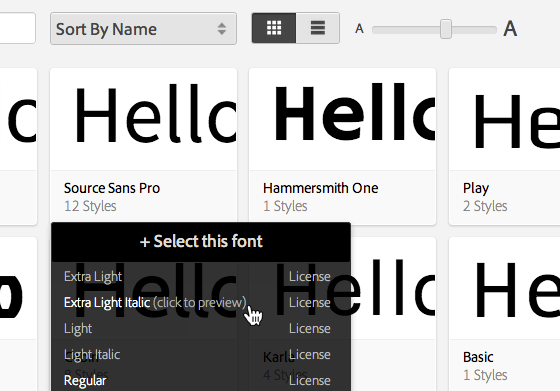Open License link for Light Italic
The width and height of the screenshot is (560, 391).
pyautogui.click(x=309, y=355)
